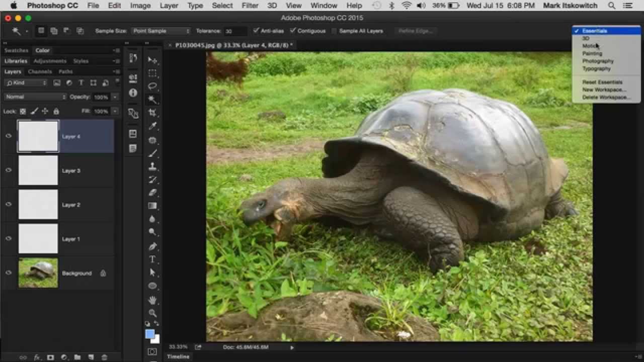The height and width of the screenshot is (362, 644).
Task: Open the Layers panel flyout menu
Action: 117,71
